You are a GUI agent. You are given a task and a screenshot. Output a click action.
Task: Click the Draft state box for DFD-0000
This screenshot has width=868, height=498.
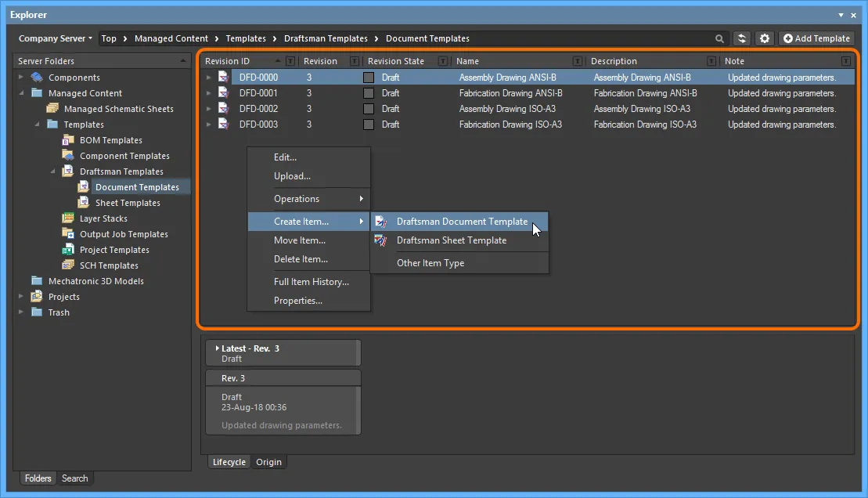coord(369,78)
